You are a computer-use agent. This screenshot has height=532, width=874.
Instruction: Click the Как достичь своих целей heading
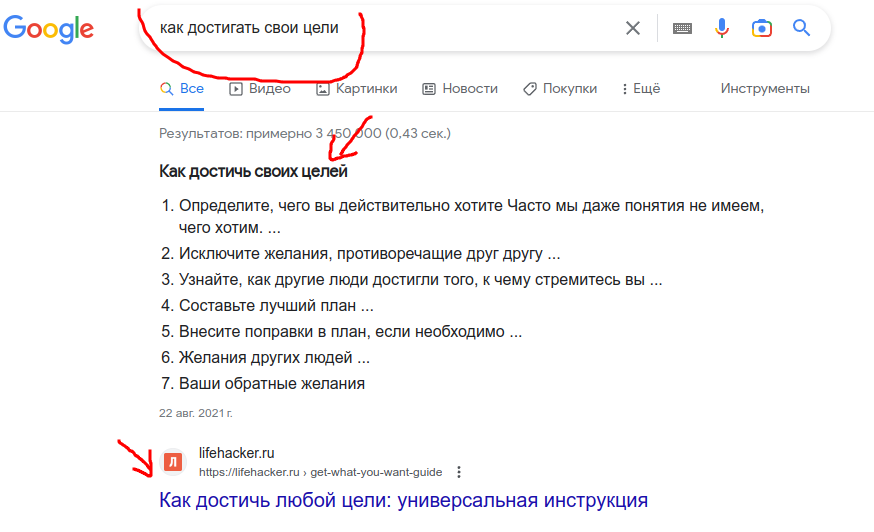[253, 171]
